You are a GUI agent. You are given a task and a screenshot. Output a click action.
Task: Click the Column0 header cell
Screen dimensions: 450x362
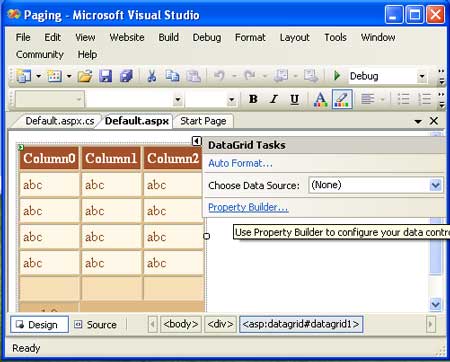pyautogui.click(x=49, y=158)
